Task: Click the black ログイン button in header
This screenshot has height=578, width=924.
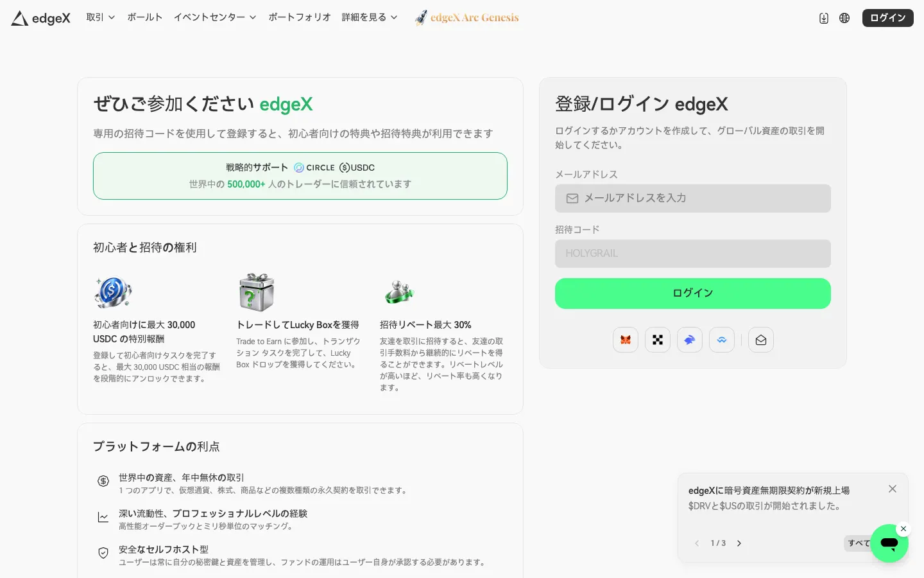Action: tap(888, 18)
